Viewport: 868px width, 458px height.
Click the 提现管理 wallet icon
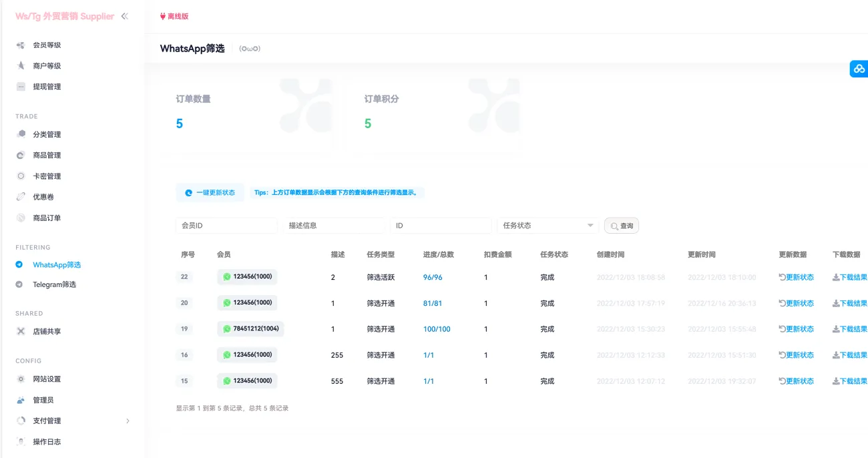click(19, 86)
